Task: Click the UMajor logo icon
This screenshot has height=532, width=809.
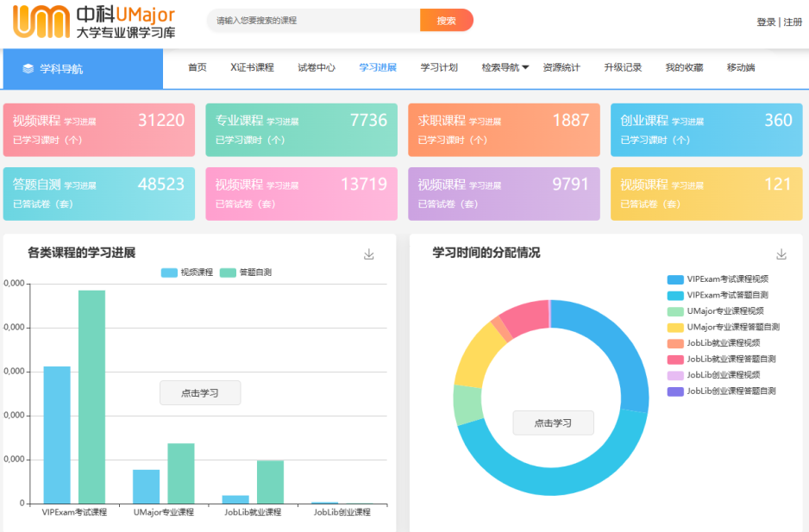Action: pyautogui.click(x=40, y=22)
